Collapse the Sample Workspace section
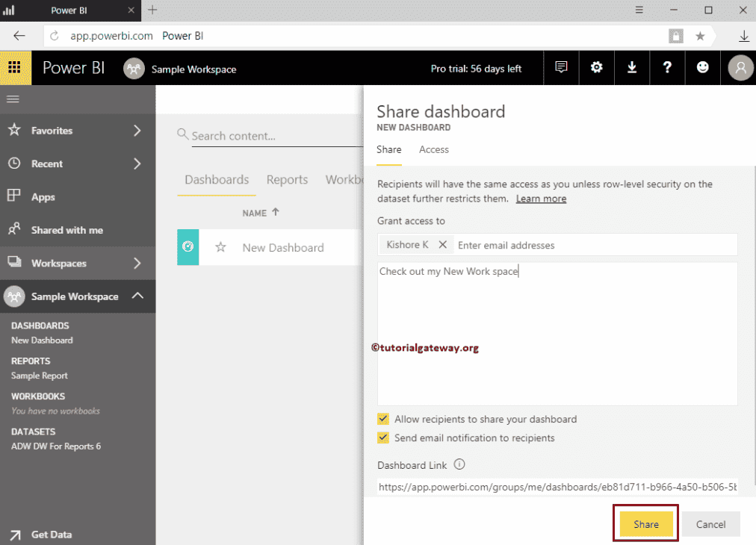756x545 pixels. pos(137,296)
